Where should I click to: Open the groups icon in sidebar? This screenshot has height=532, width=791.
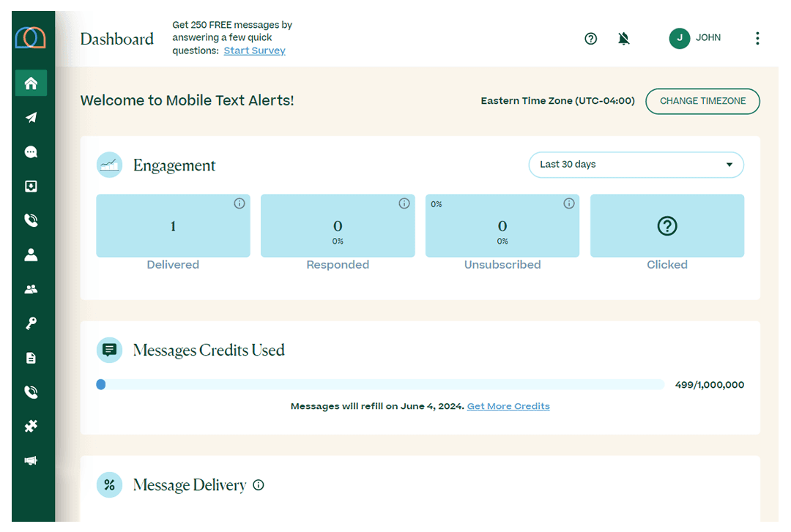click(x=31, y=288)
